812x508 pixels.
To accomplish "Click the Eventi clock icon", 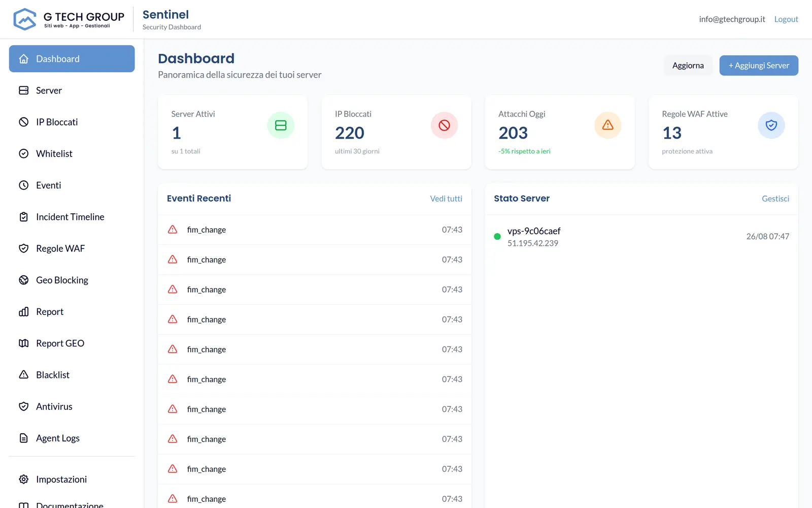I will coord(24,185).
